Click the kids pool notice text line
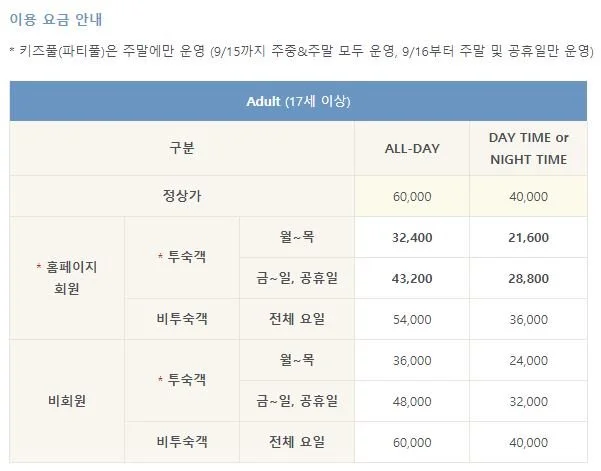Viewport: 601px width, 471px height. [301, 51]
